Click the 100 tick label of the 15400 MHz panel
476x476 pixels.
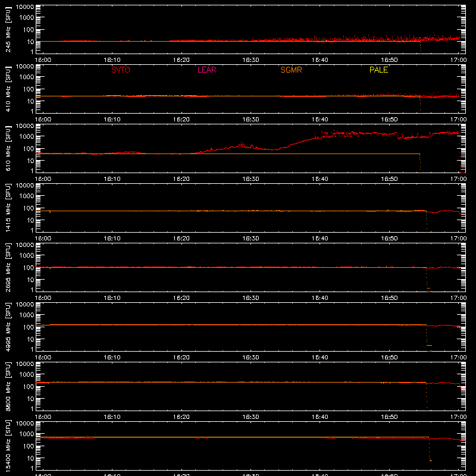click(x=29, y=446)
